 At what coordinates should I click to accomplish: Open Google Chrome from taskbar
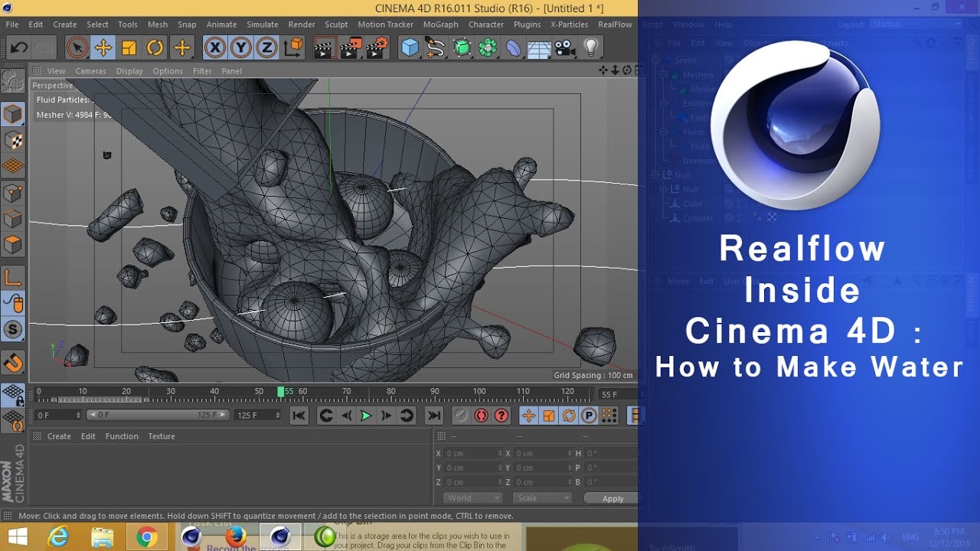(146, 537)
